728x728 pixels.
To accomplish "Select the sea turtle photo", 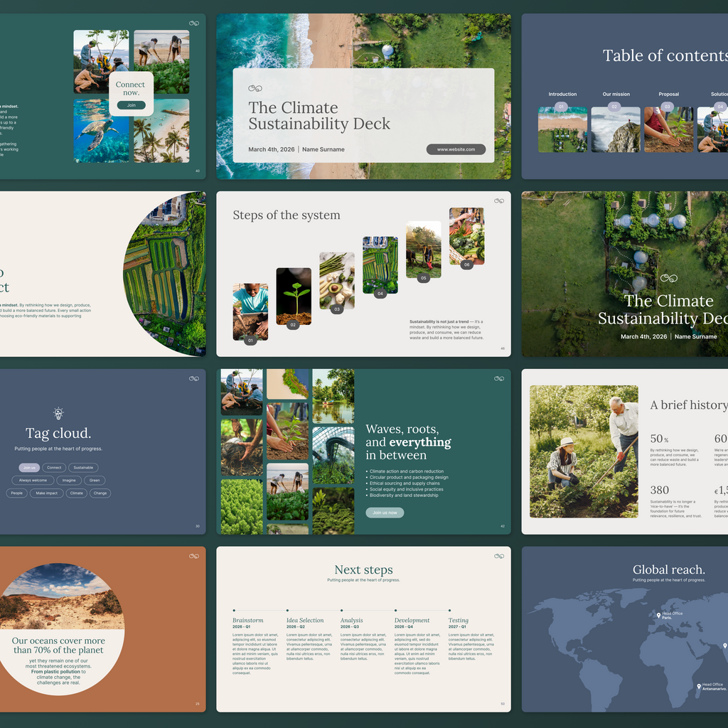I will pyautogui.click(x=102, y=131).
